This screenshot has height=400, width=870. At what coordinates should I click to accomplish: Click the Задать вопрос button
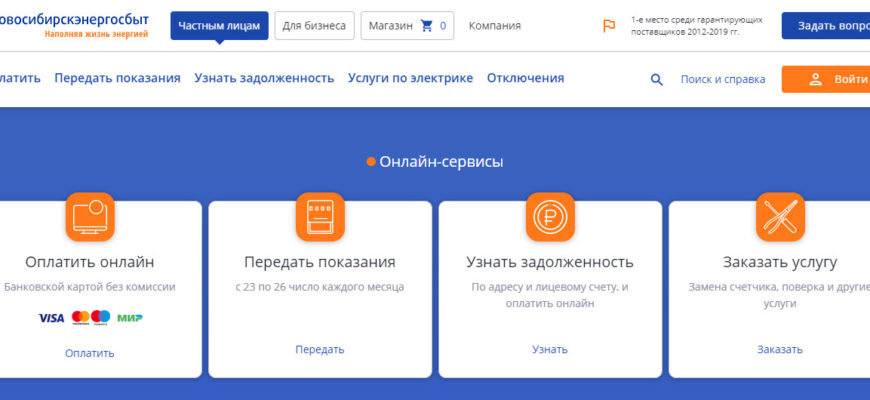click(826, 26)
